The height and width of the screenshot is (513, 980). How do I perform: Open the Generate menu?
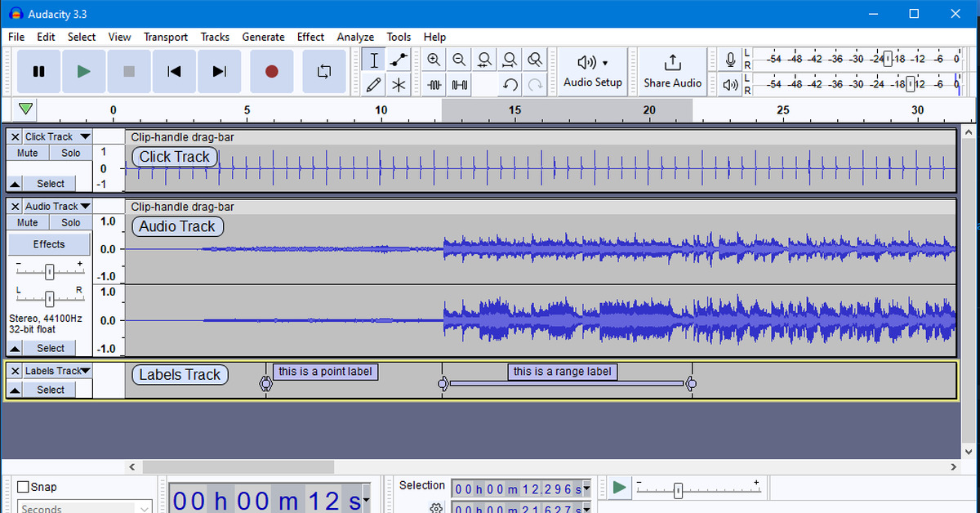coord(263,37)
